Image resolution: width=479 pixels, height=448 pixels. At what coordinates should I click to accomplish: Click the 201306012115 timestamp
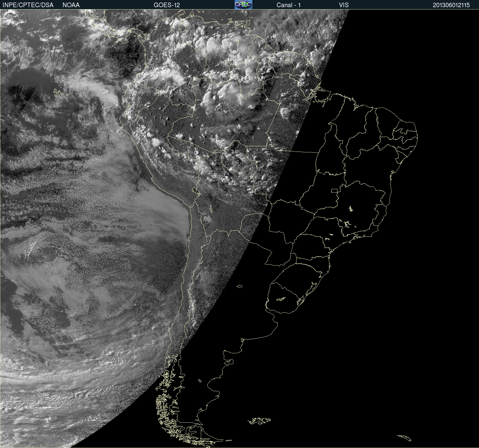tap(451, 5)
